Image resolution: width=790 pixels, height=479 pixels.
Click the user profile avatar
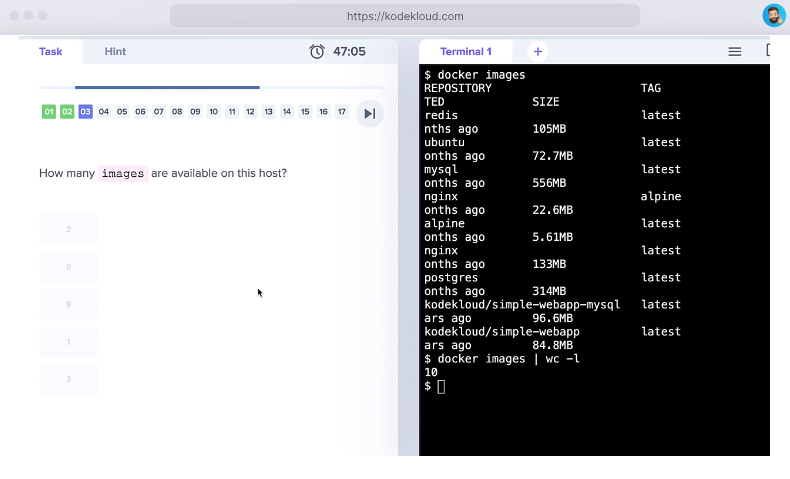pyautogui.click(x=773, y=16)
